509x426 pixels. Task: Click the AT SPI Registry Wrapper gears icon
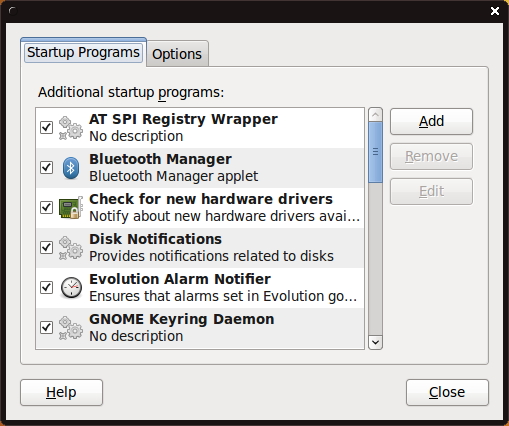[x=71, y=128]
